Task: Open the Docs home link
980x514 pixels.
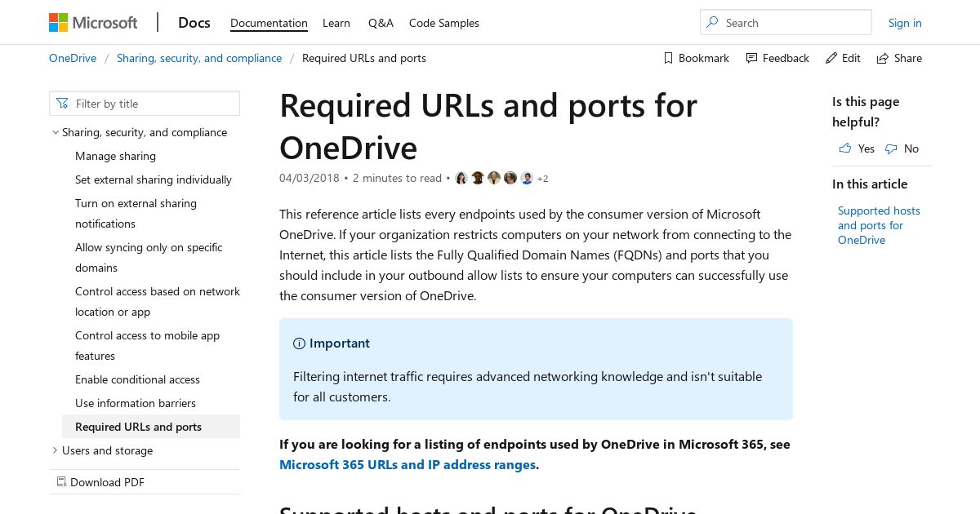Action: (x=194, y=23)
